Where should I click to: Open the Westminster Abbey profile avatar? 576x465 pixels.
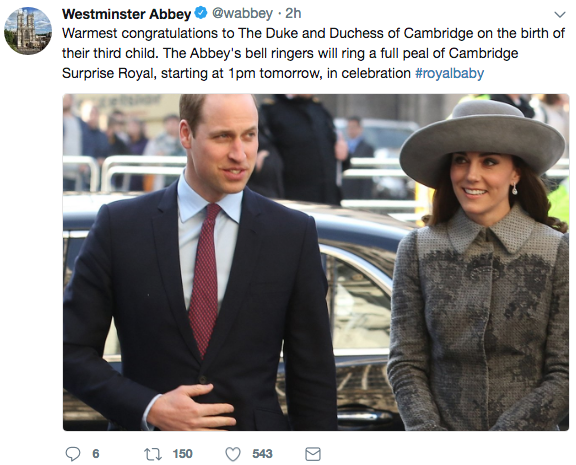click(28, 31)
